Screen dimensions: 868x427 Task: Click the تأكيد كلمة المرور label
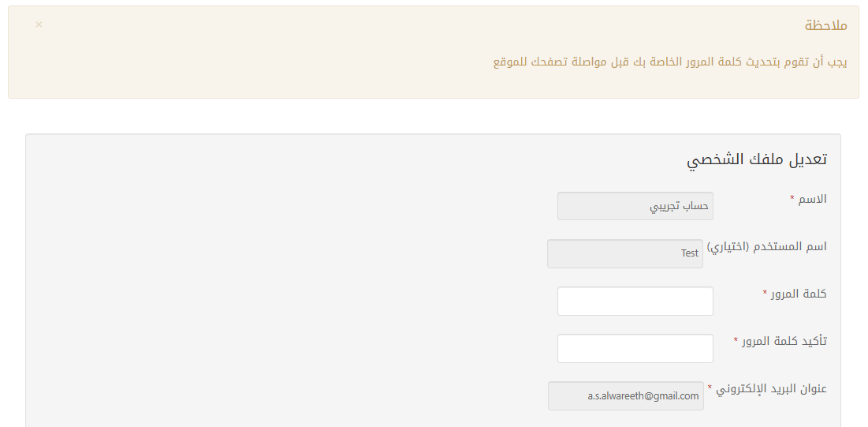coord(785,341)
